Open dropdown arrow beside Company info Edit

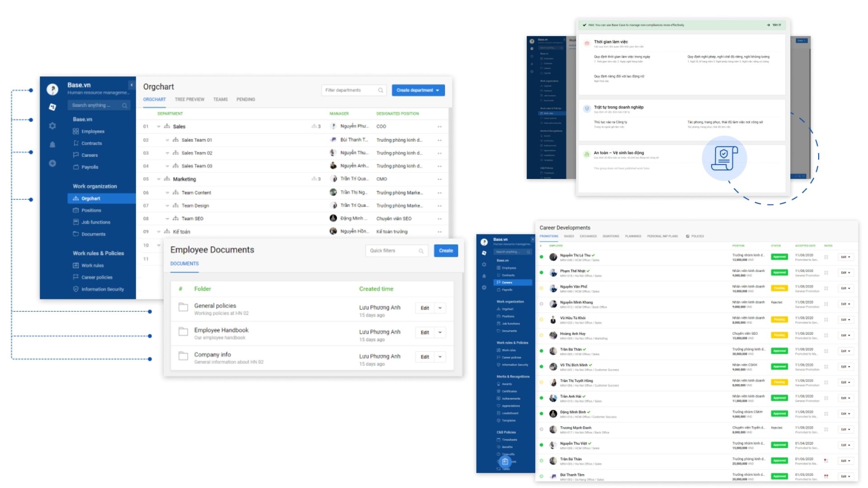tap(440, 357)
